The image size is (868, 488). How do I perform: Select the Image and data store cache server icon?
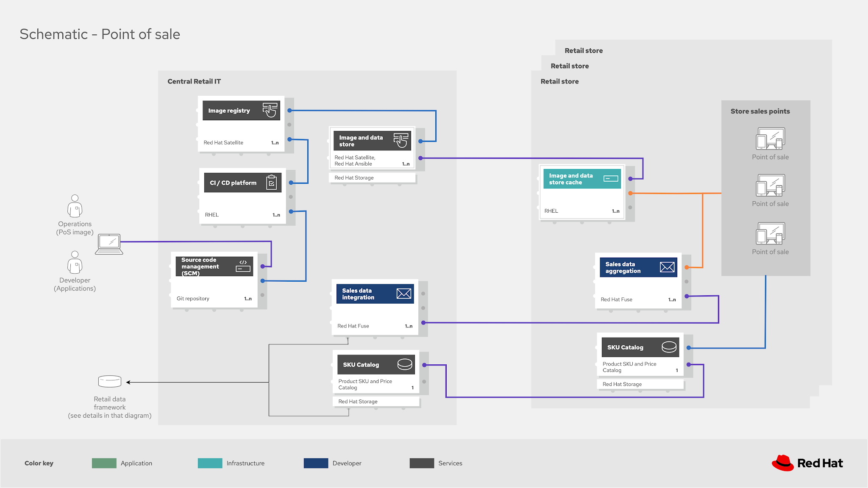[x=610, y=178]
